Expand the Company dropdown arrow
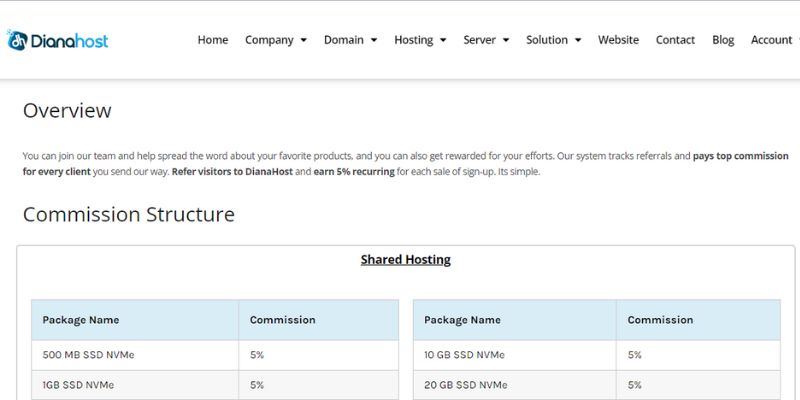The width and height of the screenshot is (800, 400). pyautogui.click(x=304, y=40)
